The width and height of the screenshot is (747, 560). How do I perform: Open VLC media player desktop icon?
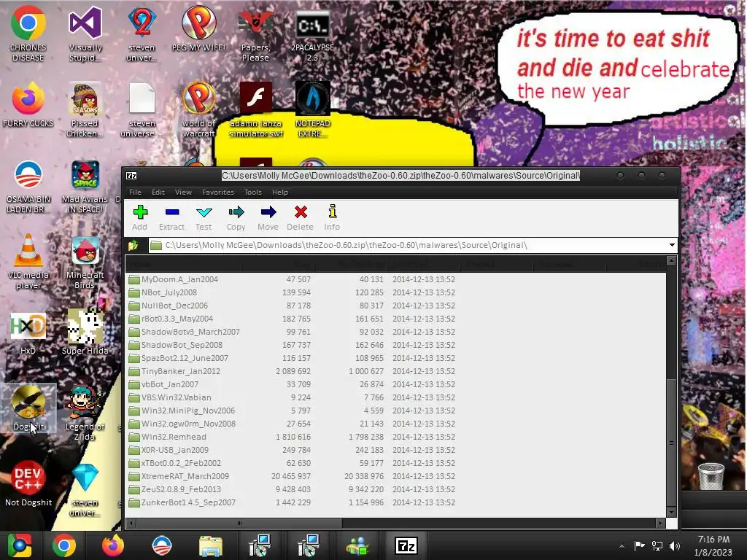(x=28, y=262)
